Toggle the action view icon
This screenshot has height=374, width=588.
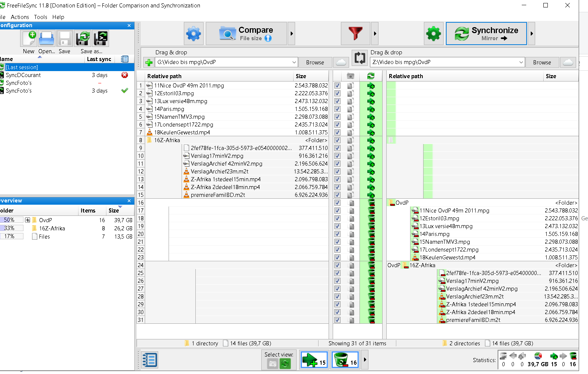point(285,364)
